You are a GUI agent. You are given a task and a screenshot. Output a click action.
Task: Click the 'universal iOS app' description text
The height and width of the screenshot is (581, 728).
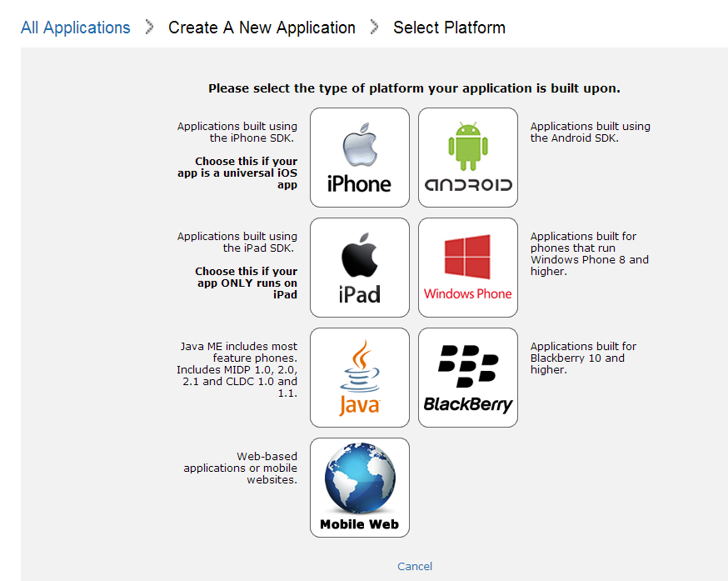coord(246,173)
